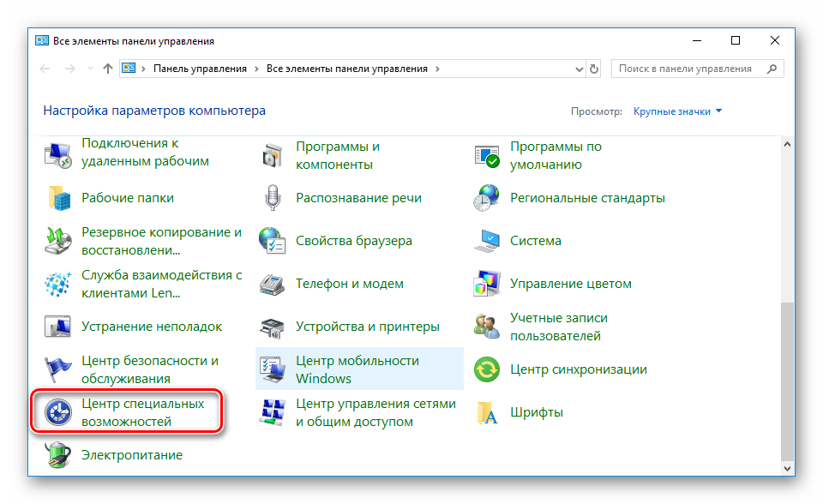Open the Центр безопасности и обслуживания flag icon

[x=57, y=369]
